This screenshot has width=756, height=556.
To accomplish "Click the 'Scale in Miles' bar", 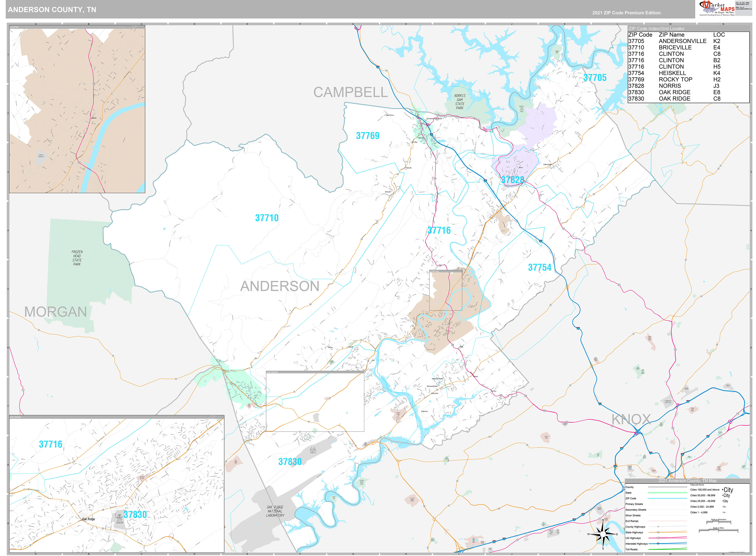I will coord(719,530).
